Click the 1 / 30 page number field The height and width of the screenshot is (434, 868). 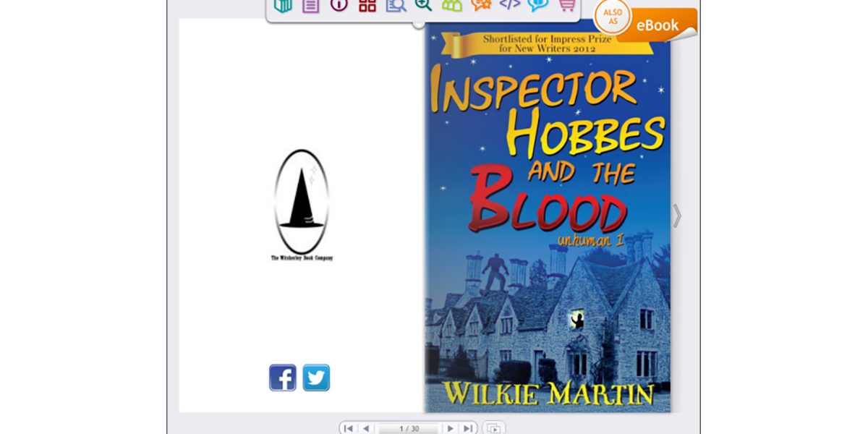pos(409,429)
